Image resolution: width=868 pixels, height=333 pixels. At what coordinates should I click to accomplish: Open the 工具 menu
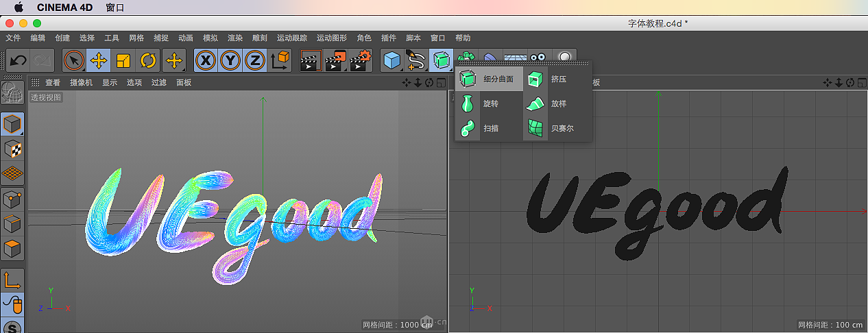(112, 38)
